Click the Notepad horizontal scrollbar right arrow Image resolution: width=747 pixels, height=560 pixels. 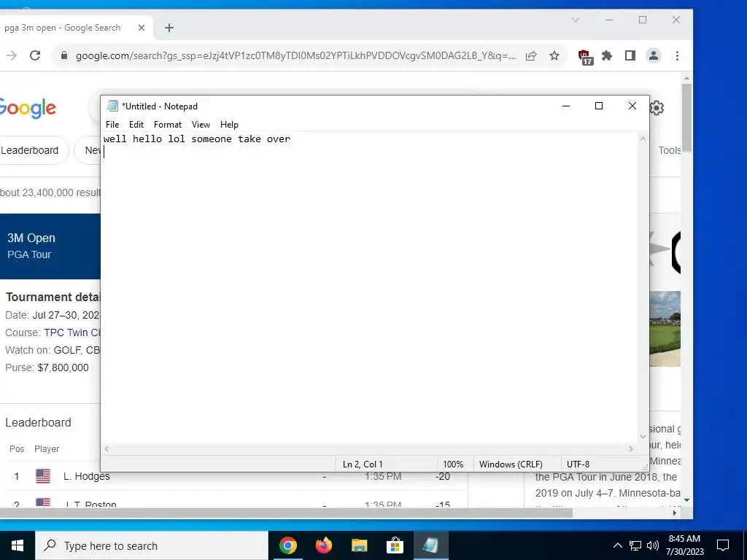(631, 449)
